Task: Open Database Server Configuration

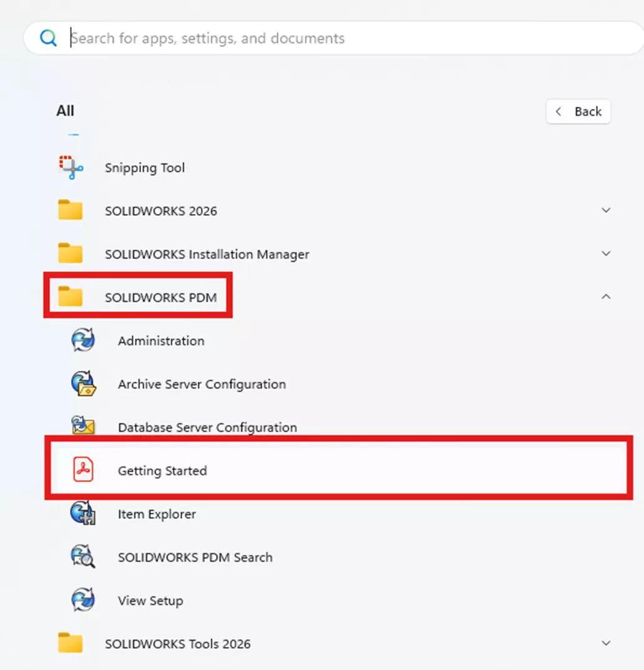Action: (x=207, y=427)
